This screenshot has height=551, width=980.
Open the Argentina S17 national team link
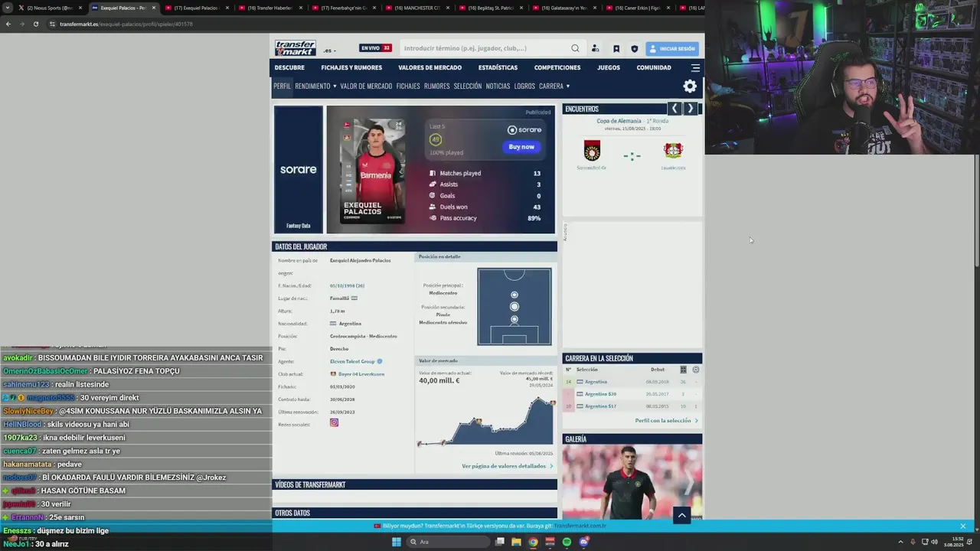click(600, 406)
